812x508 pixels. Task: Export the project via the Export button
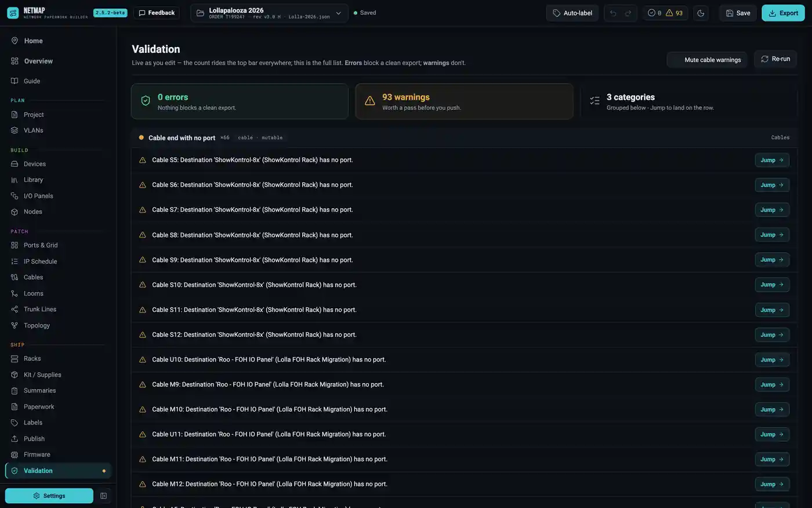point(783,13)
